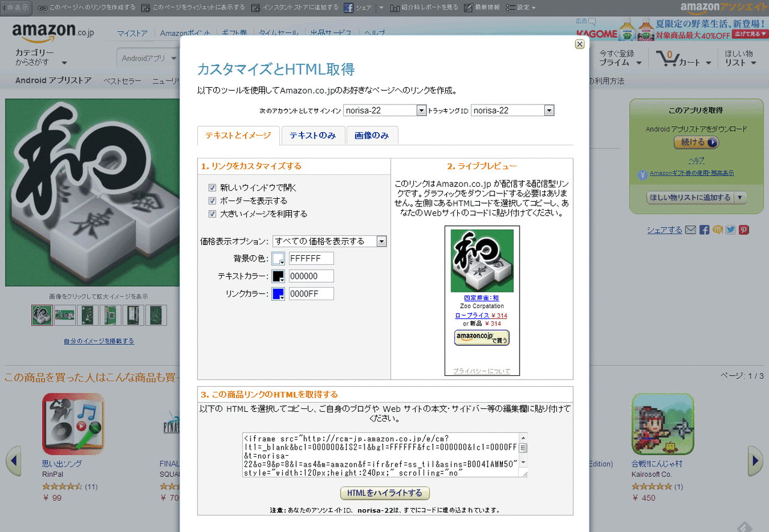This screenshot has width=769, height=532.
Task: Click inside the iframe HTML code textarea
Action: coord(380,455)
